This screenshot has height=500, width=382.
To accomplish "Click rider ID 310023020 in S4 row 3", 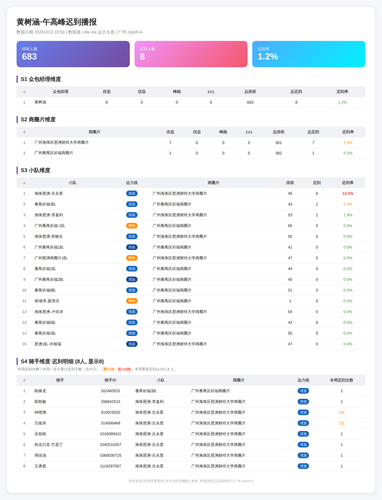I will coord(110,412).
